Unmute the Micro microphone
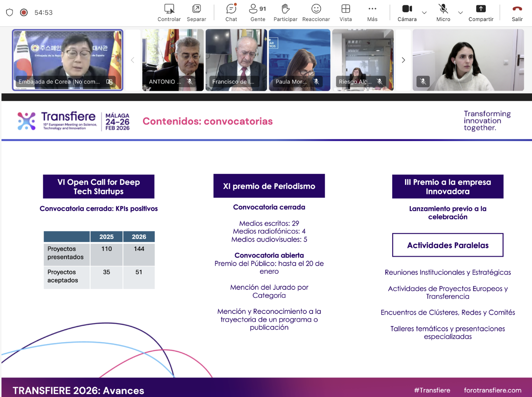 443,13
